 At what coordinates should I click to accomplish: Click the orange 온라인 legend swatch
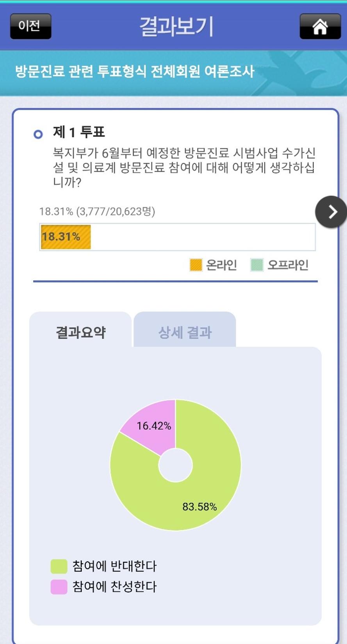click(196, 265)
